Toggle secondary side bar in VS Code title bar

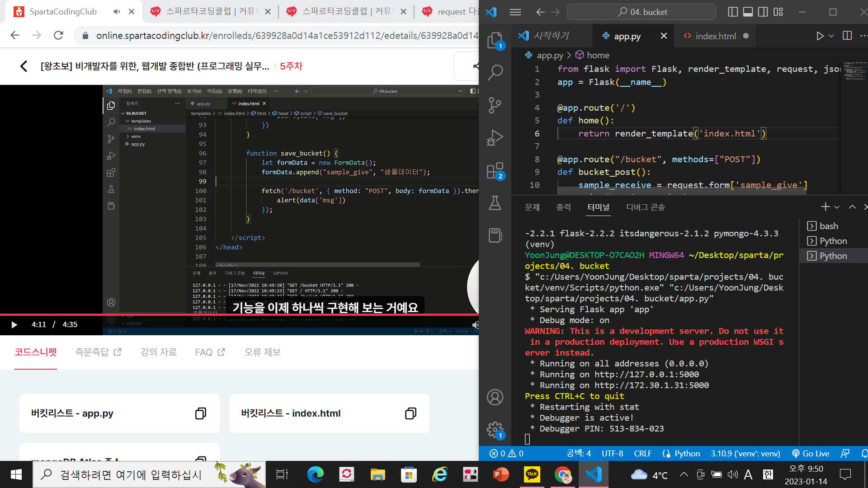(763, 12)
